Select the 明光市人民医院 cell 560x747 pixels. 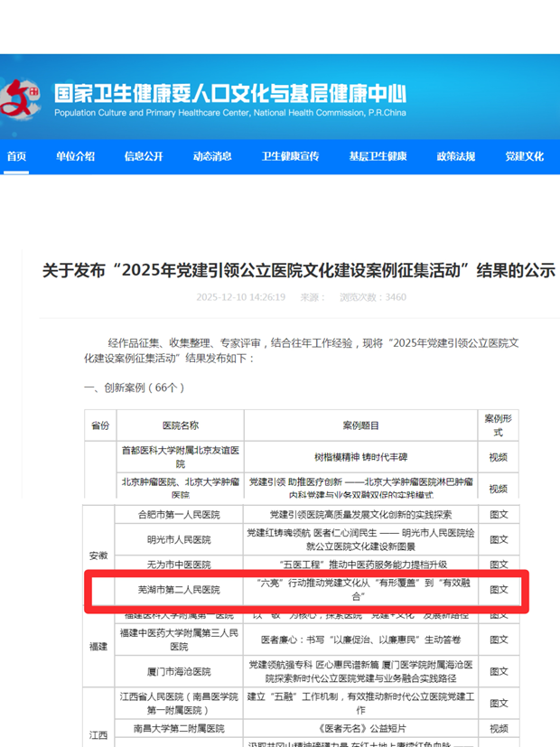(x=179, y=539)
